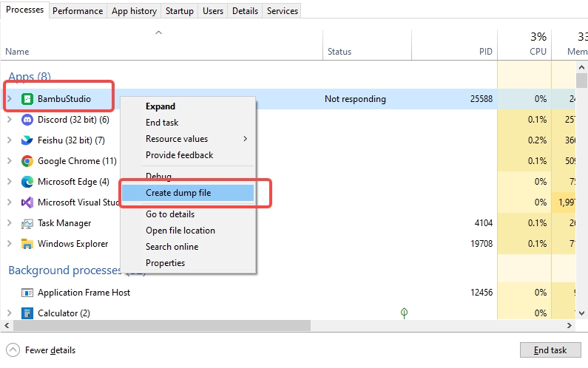Click the Apps (8) group heading
Viewport: 588px width, 368px height.
pyautogui.click(x=30, y=76)
